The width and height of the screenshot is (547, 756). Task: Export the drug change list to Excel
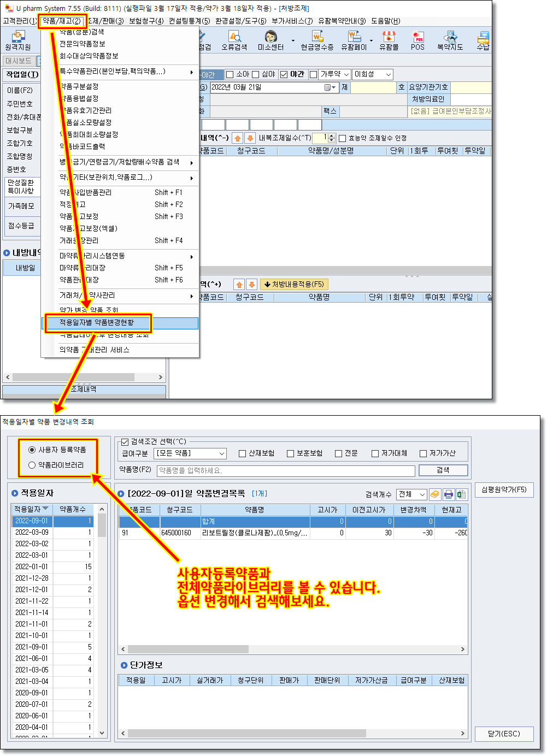tap(461, 494)
